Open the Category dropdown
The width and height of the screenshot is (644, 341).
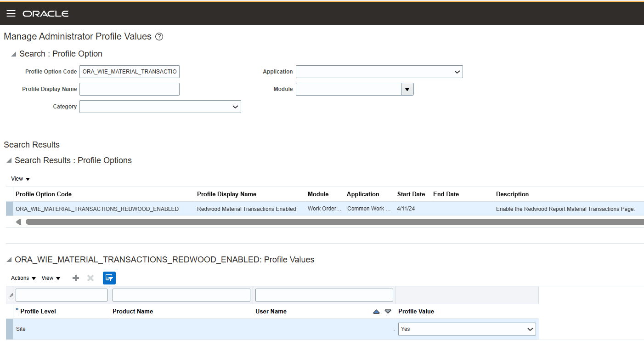coord(235,106)
